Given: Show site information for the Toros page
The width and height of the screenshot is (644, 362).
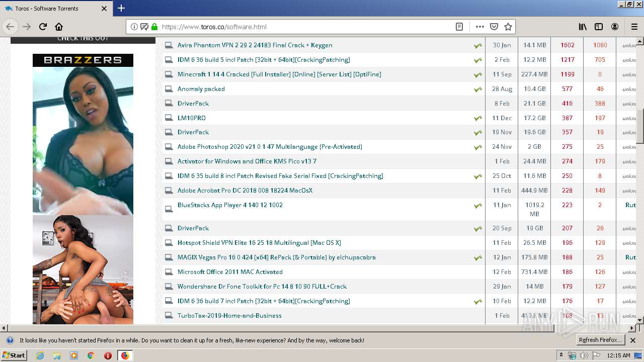Looking at the screenshot, I should point(134,27).
